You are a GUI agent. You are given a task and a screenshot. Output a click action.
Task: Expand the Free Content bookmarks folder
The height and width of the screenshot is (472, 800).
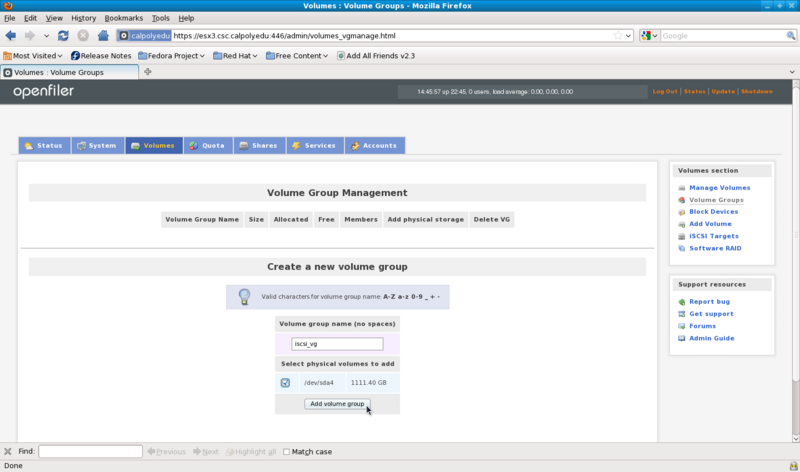click(x=297, y=56)
